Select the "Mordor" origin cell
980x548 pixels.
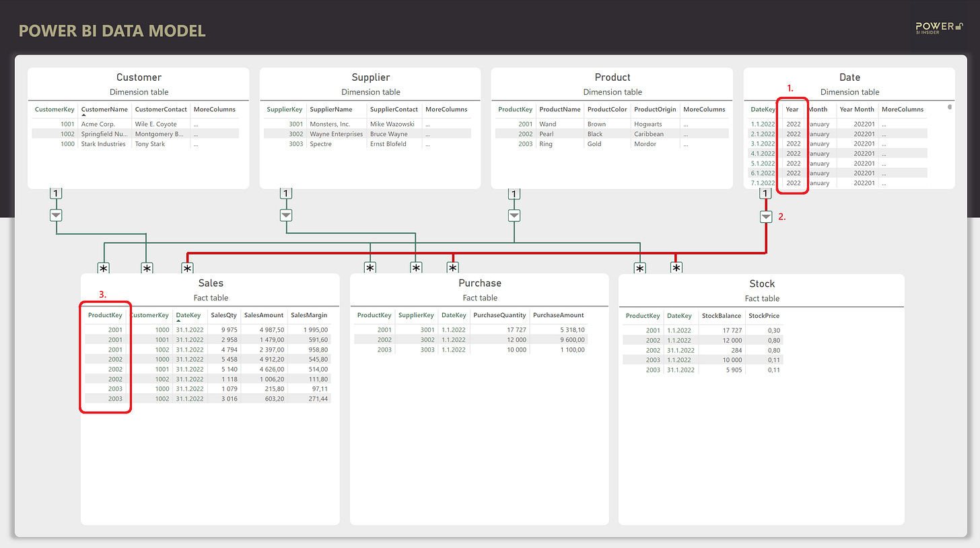pyautogui.click(x=645, y=144)
